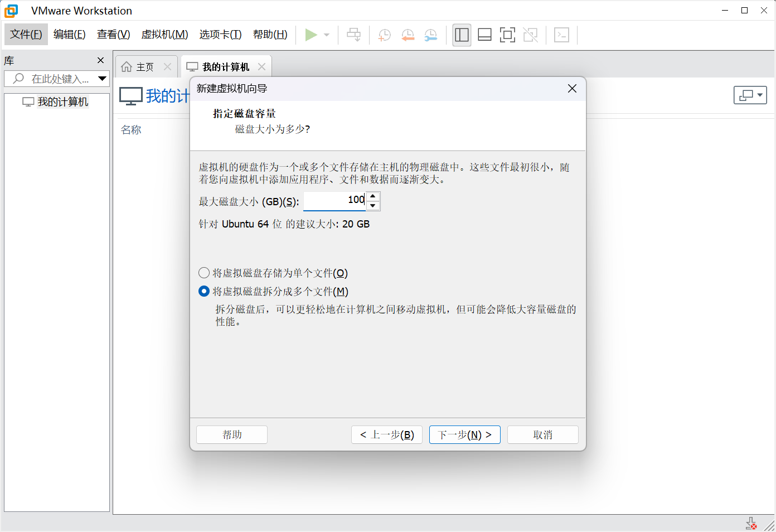Click the monitor icon on 我的计算机 tab
This screenshot has width=776, height=532.
[192, 67]
